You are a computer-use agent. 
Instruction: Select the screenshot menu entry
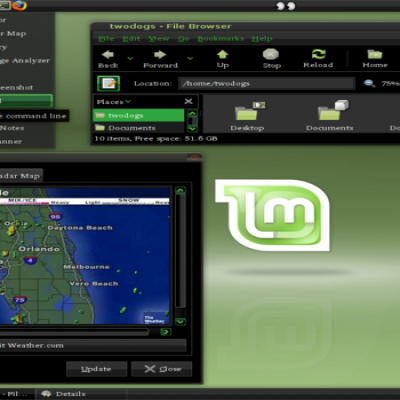click(x=27, y=87)
